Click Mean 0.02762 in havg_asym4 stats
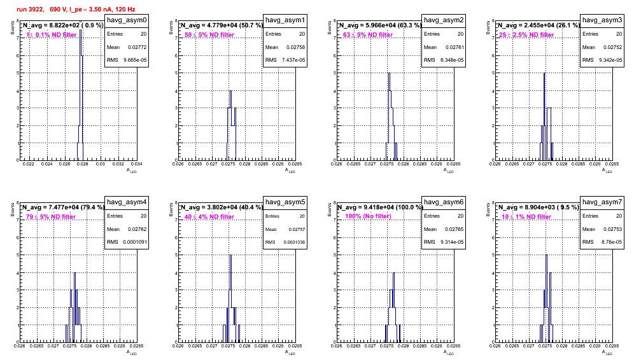This screenshot has width=634, height=364. point(127,229)
